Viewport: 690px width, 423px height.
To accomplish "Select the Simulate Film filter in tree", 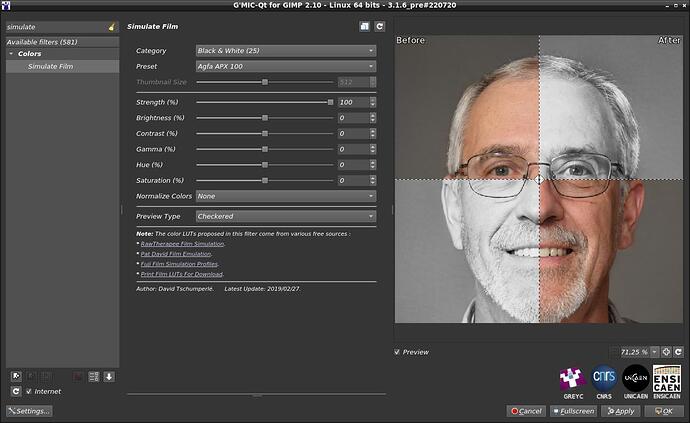I will point(62,66).
